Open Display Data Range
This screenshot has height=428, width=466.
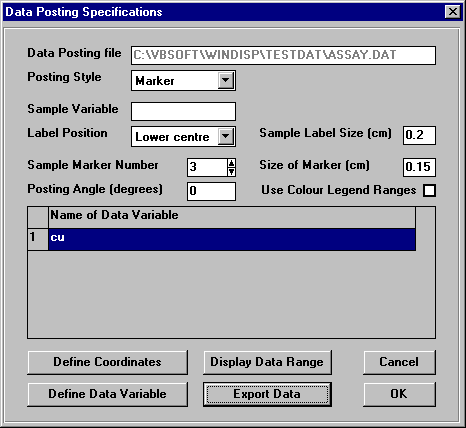pos(267,362)
